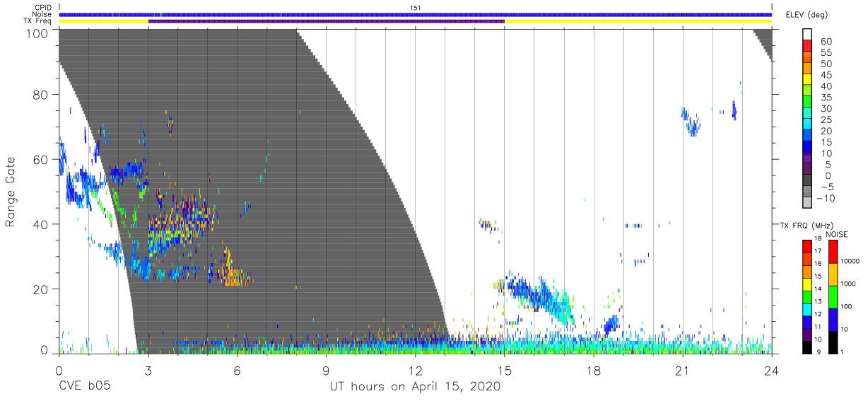Click the blue Noise bar at the top
Screen dimensions: 868x401
(x=416, y=14)
